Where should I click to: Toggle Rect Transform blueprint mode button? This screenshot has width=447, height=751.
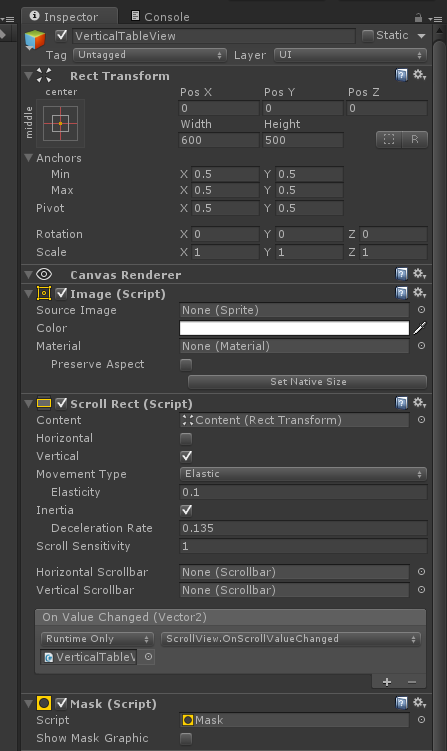tap(389, 139)
